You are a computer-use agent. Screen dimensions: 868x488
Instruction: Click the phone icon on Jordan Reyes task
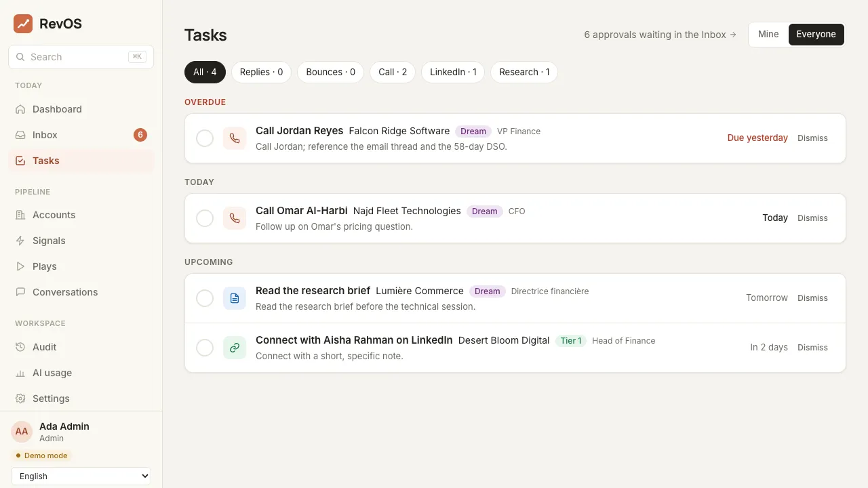coord(235,138)
